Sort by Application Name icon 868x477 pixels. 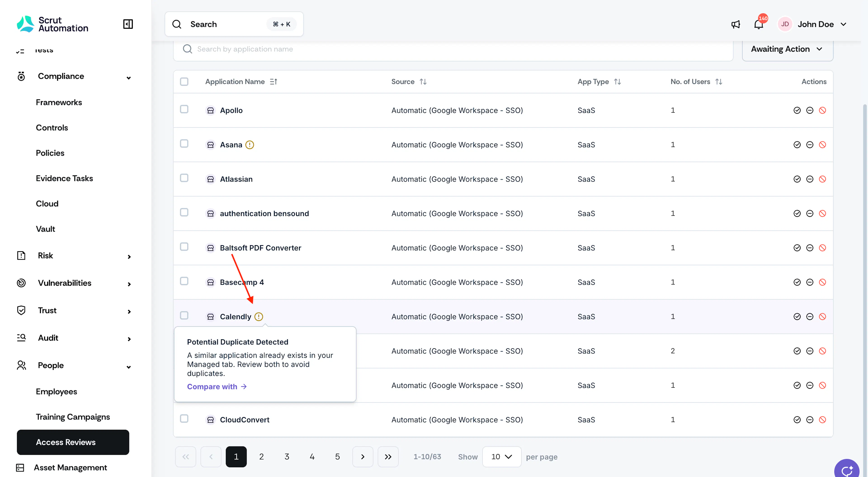tap(274, 82)
